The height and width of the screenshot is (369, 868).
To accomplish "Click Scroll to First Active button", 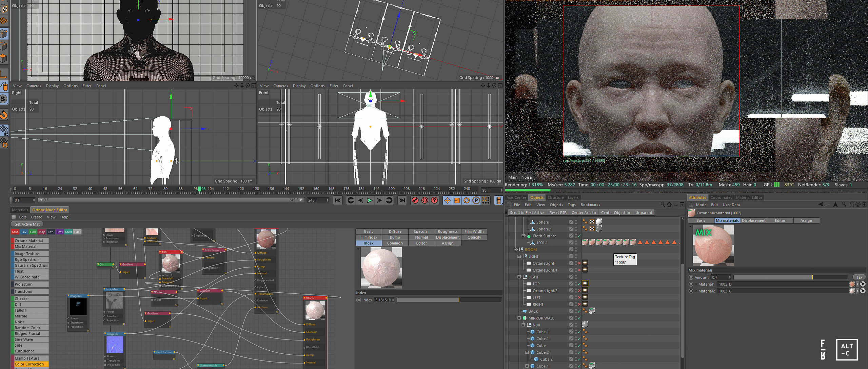I will pos(527,213).
